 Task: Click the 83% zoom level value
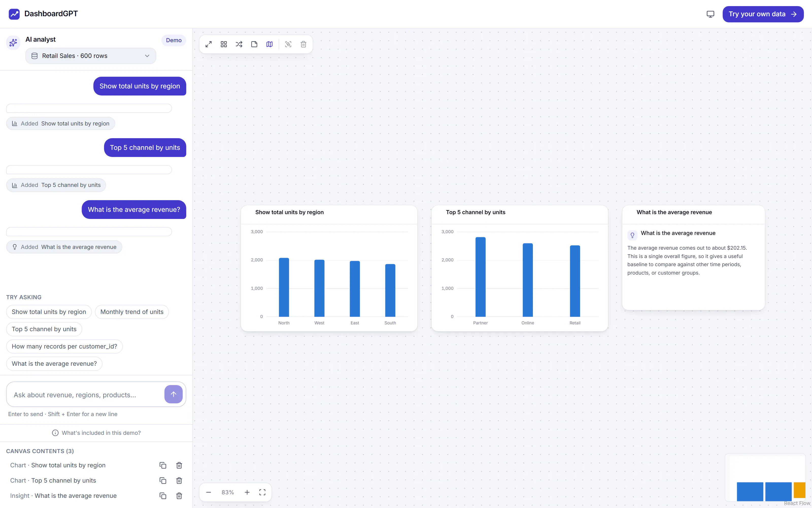(228, 492)
